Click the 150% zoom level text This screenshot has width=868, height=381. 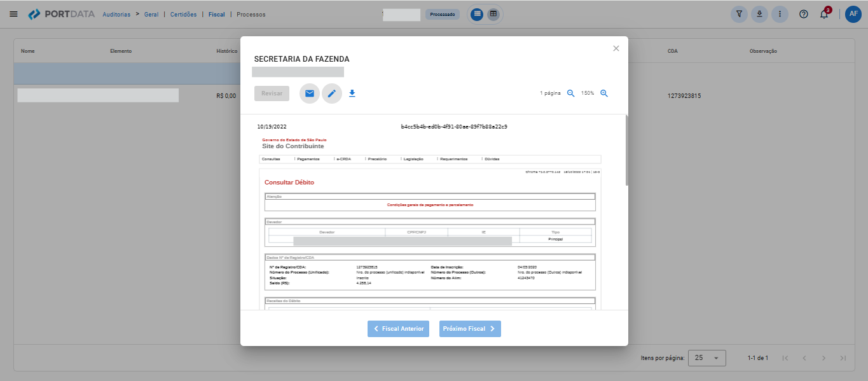tap(588, 94)
